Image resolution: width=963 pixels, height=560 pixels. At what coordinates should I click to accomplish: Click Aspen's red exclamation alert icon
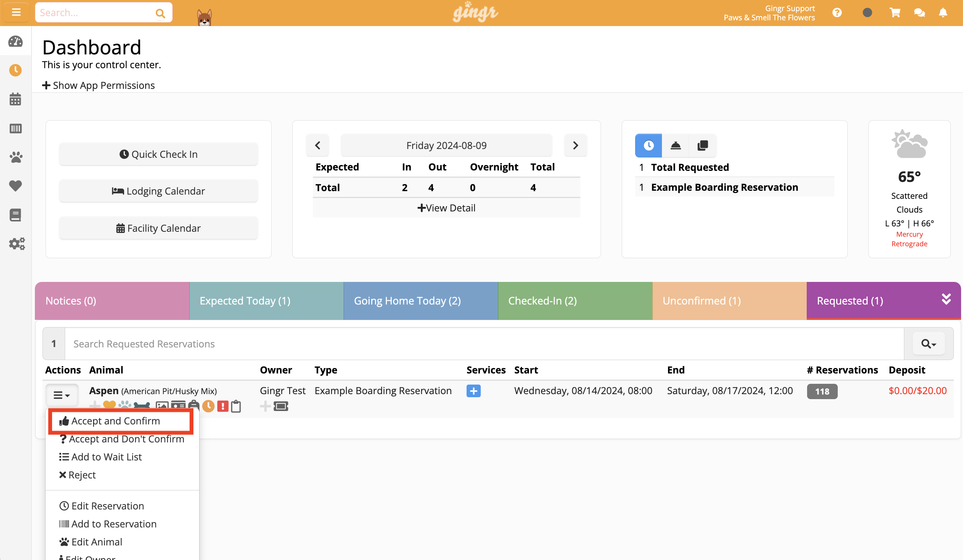point(223,406)
